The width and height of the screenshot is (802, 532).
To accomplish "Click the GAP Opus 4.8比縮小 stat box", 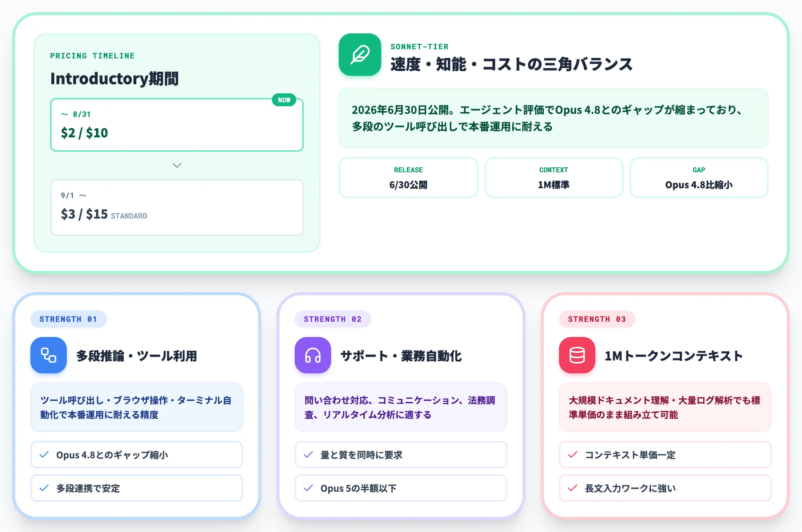I will tap(699, 178).
